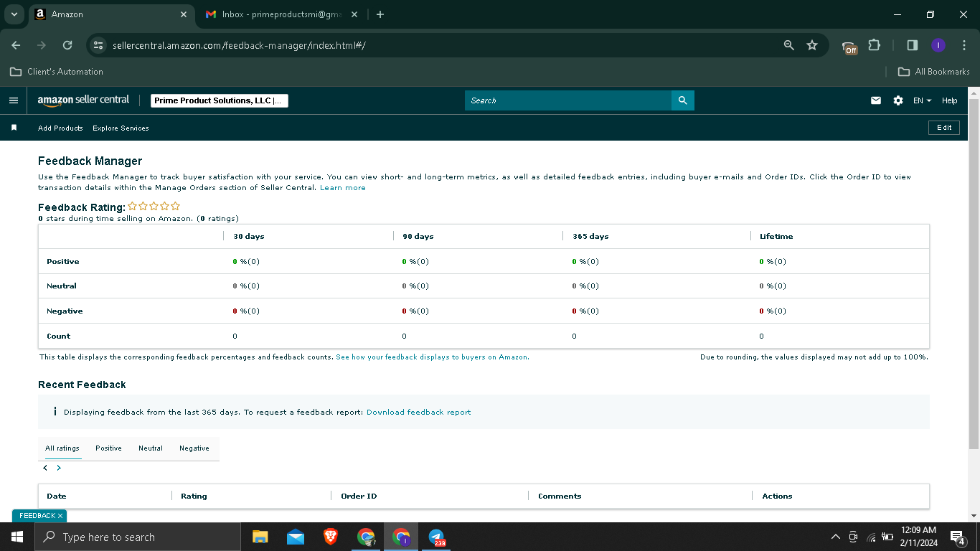Open the EN language dropdown
Image resolution: width=980 pixels, height=551 pixels.
[922, 100]
